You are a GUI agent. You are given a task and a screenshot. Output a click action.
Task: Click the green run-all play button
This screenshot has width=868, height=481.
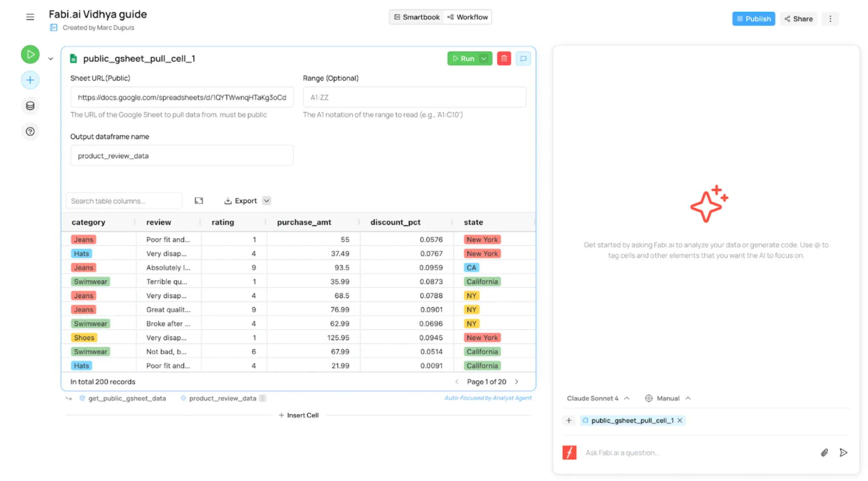point(30,55)
